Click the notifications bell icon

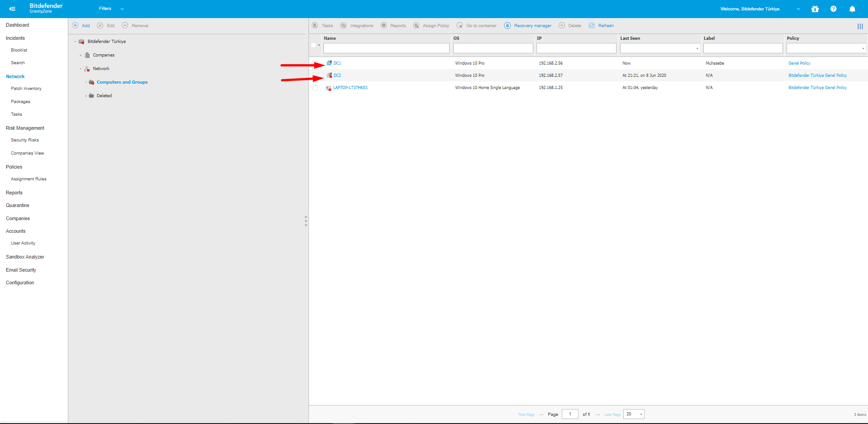[x=852, y=9]
